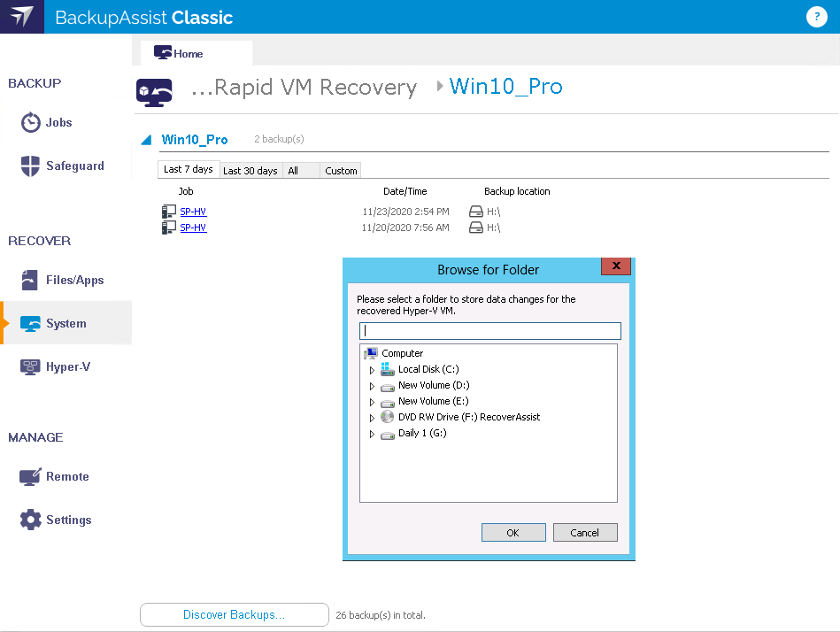
Task: Switch to the Last 7 days tab
Action: point(189,169)
